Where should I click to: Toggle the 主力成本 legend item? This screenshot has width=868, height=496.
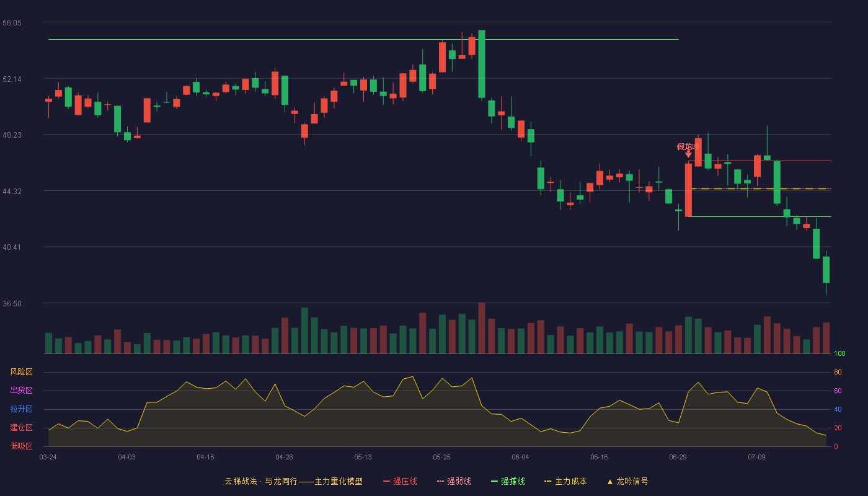click(x=565, y=481)
